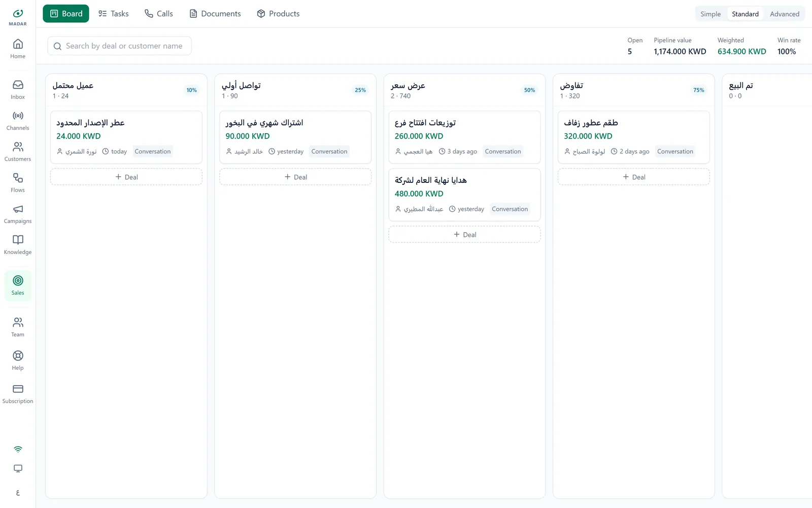Switch to the Products tab

click(278, 14)
